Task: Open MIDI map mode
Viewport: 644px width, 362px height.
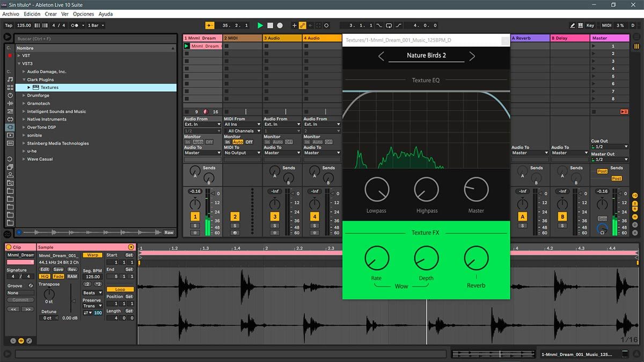Action: coord(606,25)
